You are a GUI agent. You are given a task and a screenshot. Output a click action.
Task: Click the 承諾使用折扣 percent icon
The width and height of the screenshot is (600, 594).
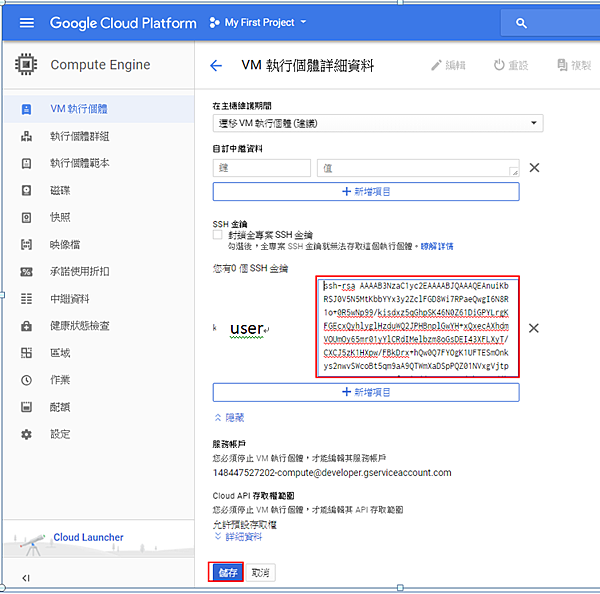[x=26, y=272]
